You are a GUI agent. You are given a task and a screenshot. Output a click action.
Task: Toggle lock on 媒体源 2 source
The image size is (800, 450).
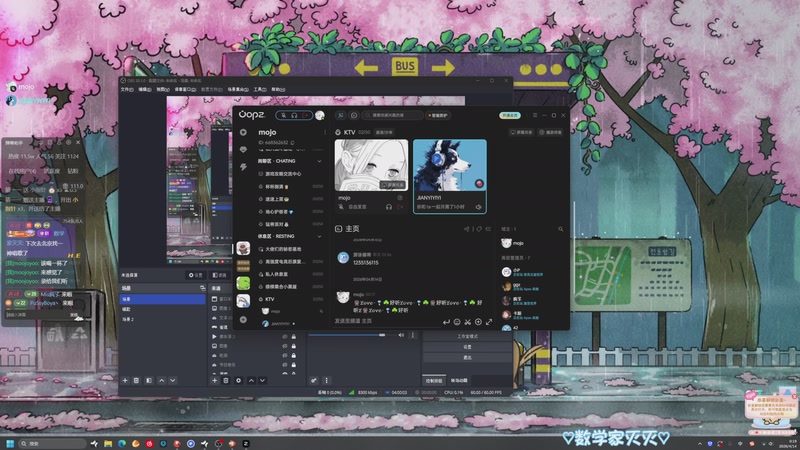coord(293,337)
